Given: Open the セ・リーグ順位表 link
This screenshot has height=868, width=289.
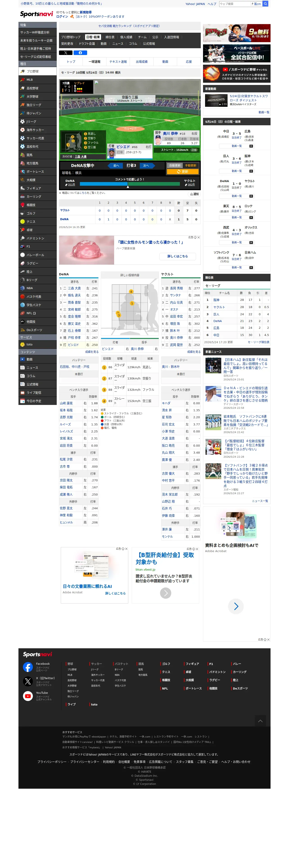Looking at the screenshot, I should 259,342.
